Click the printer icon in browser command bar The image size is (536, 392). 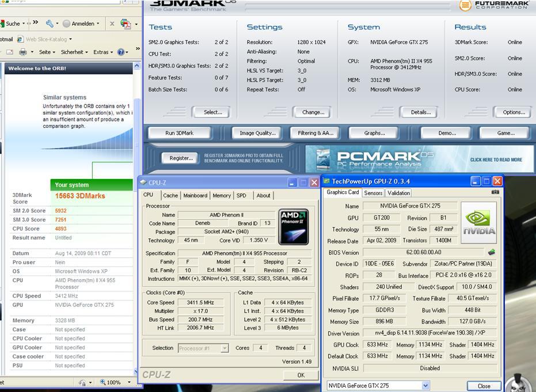(x=23, y=52)
